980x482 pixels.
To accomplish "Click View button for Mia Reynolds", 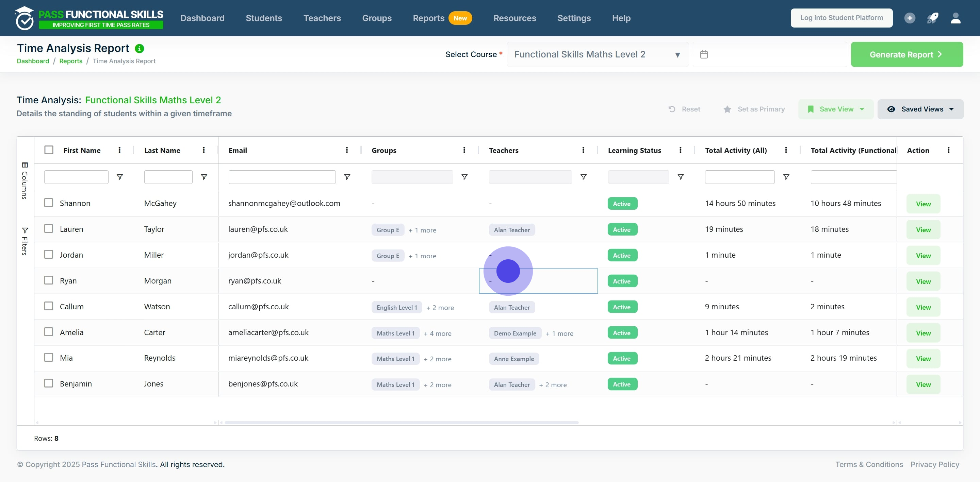I will pos(923,359).
